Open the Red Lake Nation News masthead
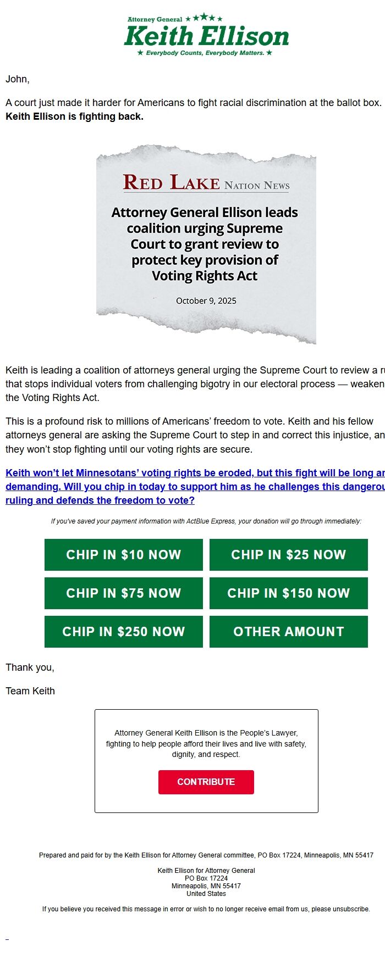 click(206, 183)
